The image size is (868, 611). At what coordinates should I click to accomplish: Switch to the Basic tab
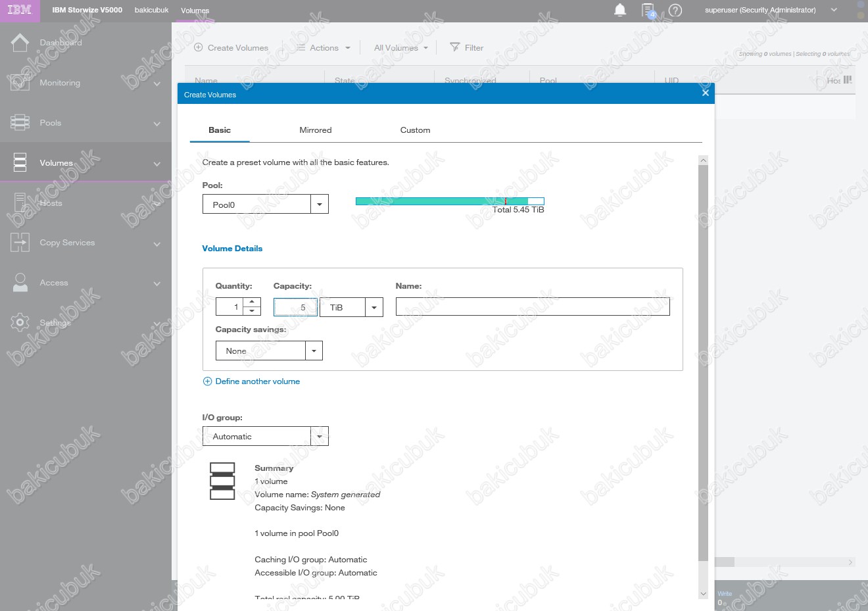(220, 130)
